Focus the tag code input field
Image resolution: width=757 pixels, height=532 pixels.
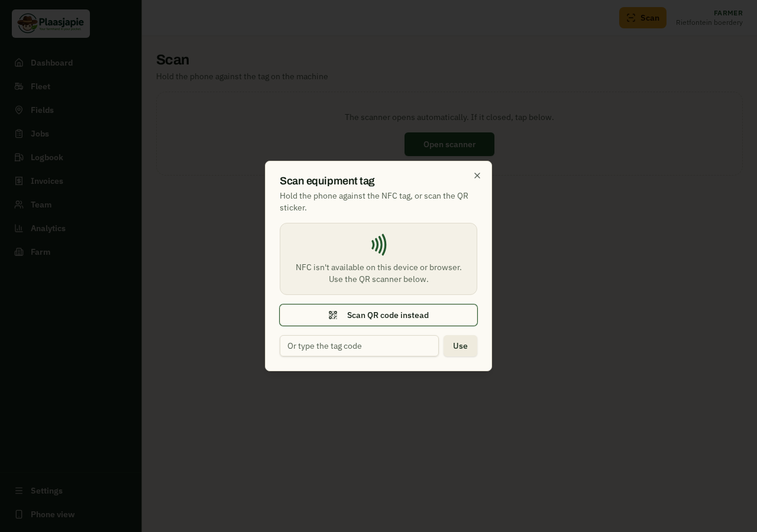coord(359,346)
